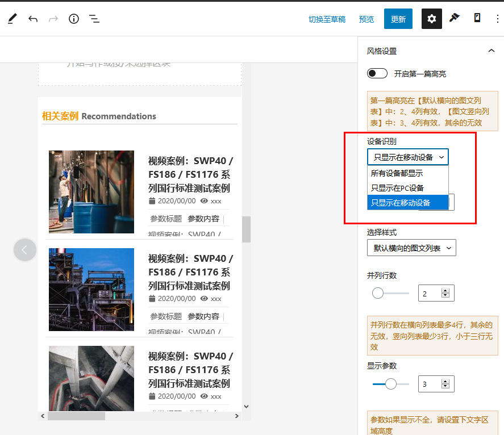Open the document outline list view
Viewport: 504px width, 435px height.
pyautogui.click(x=94, y=19)
